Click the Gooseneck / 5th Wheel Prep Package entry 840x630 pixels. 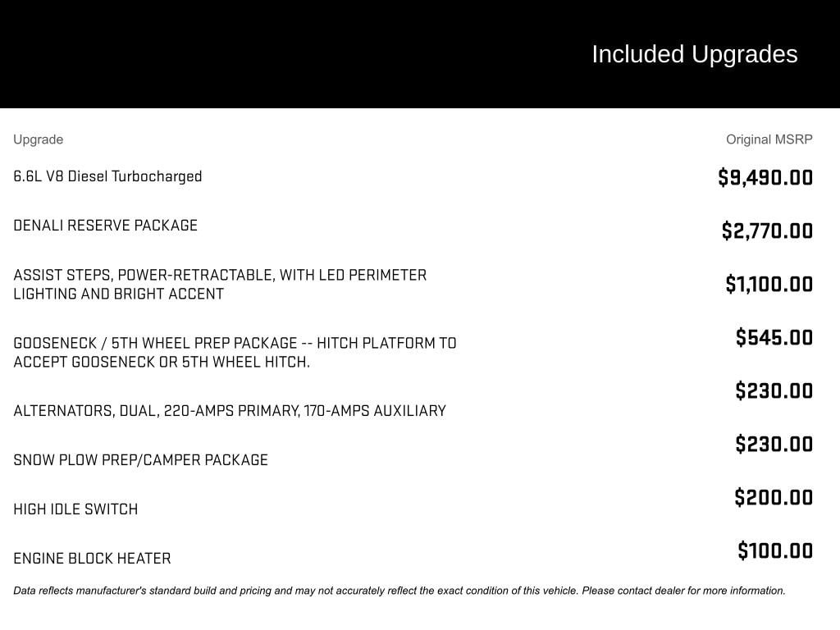pos(235,352)
